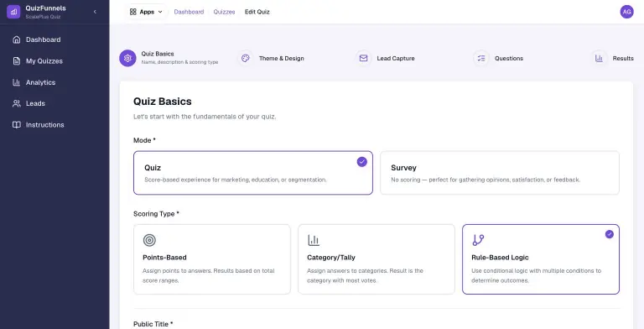Click the QuizFunnels logo icon
This screenshot has width=644, height=329.
coord(13,12)
